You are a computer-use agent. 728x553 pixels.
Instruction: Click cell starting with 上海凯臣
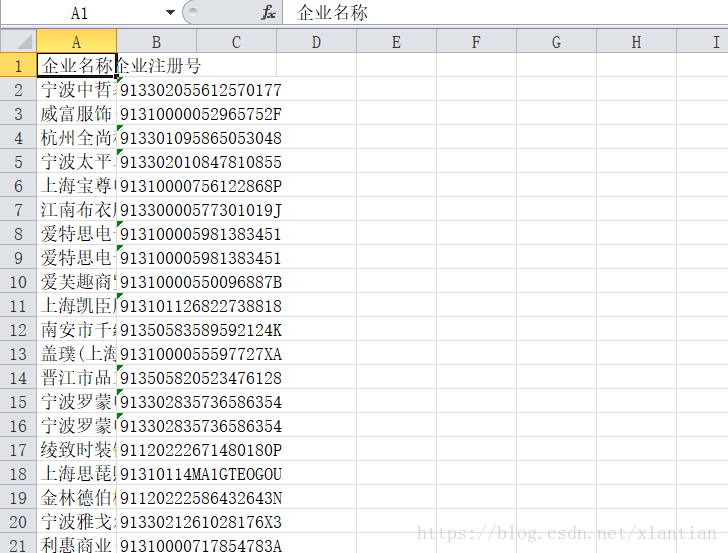click(77, 306)
